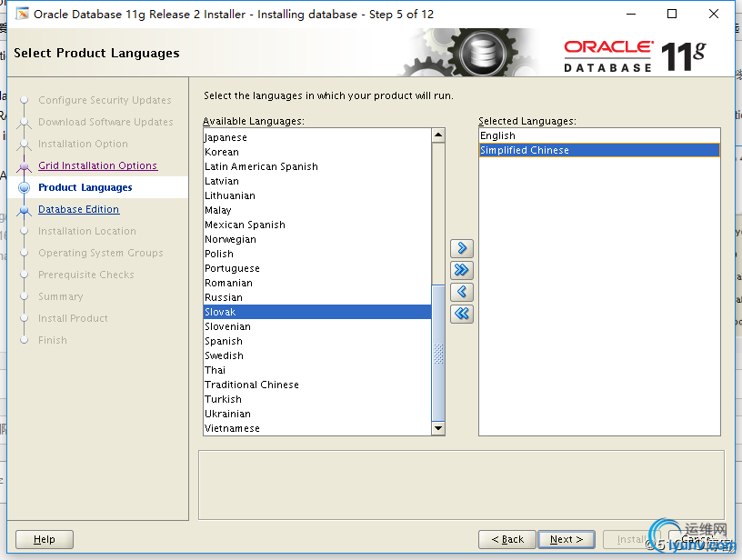The width and height of the screenshot is (742, 560).
Task: Select Simplified Chinese in Selected Languages
Action: (x=599, y=150)
